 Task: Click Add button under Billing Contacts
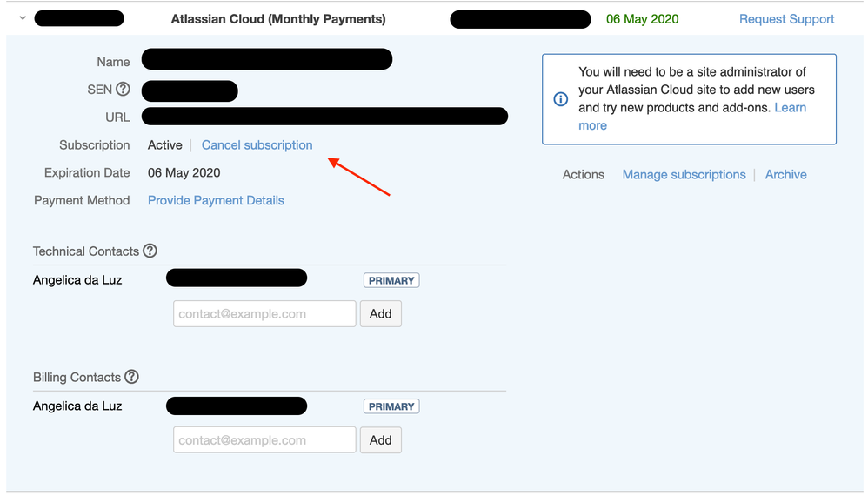point(381,440)
